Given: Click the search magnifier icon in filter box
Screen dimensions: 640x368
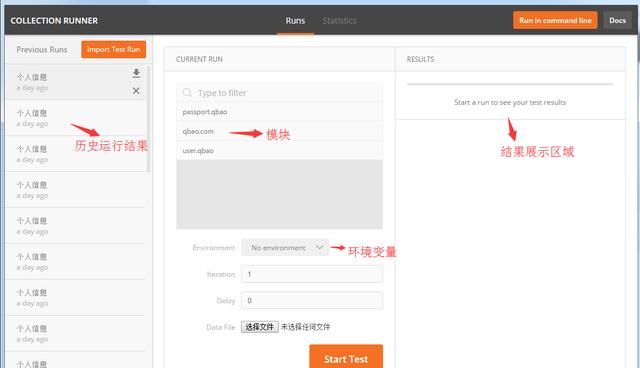Looking at the screenshot, I should click(x=187, y=93).
